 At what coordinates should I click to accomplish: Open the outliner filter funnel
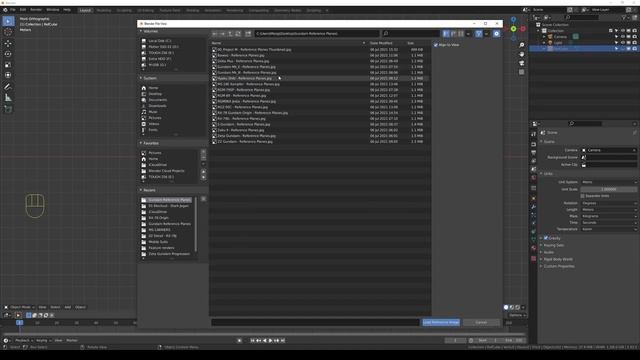624,18
